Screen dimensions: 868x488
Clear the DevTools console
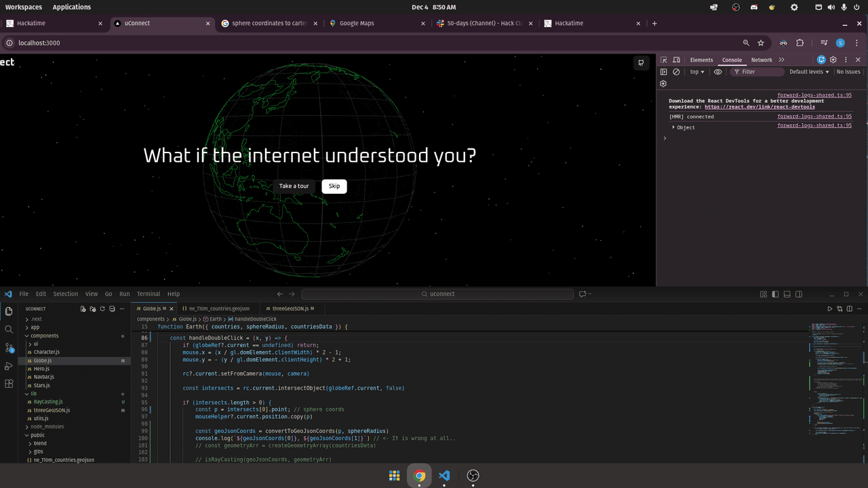(676, 72)
